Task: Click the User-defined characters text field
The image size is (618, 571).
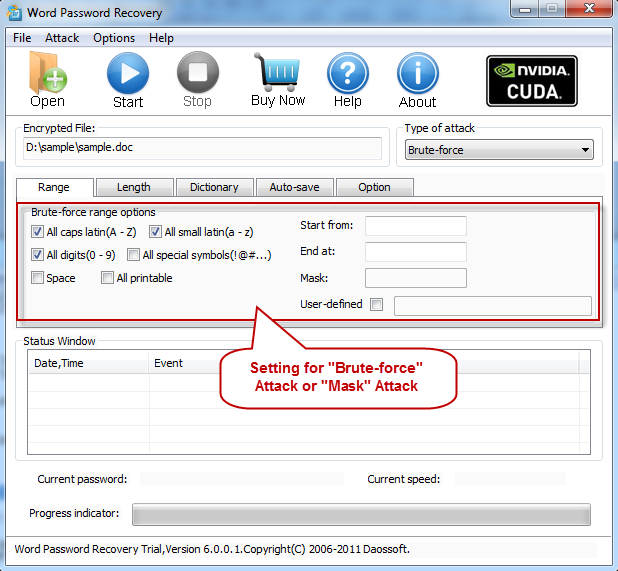Action: [493, 306]
